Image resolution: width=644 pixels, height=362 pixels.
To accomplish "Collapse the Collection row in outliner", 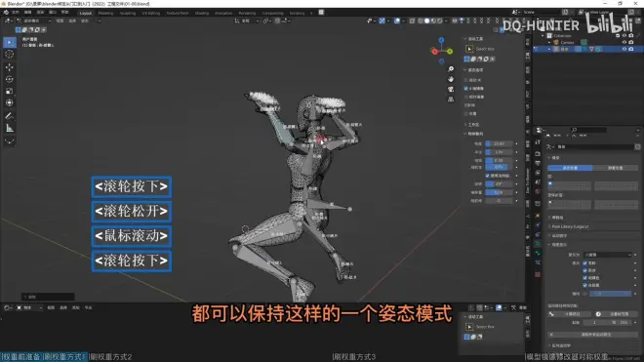I will pos(543,36).
